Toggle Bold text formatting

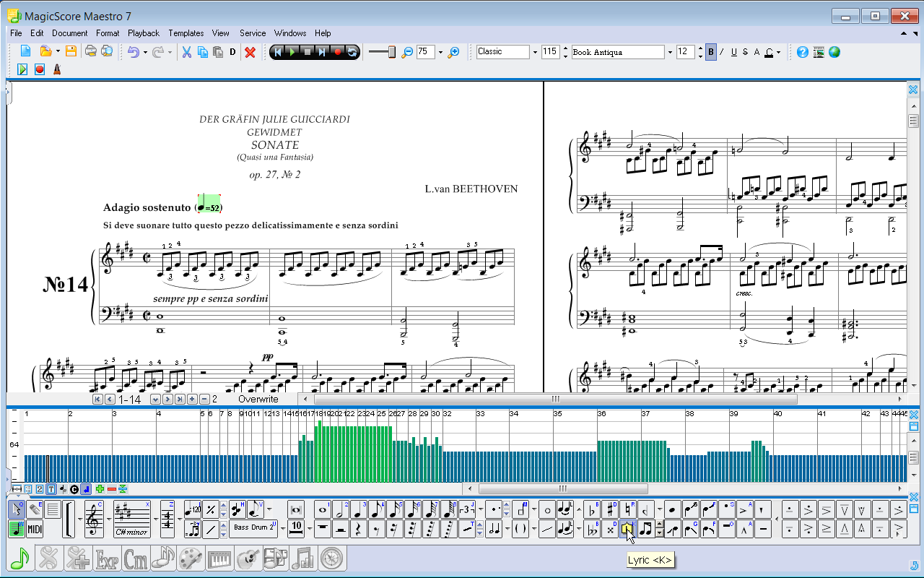[x=711, y=52]
